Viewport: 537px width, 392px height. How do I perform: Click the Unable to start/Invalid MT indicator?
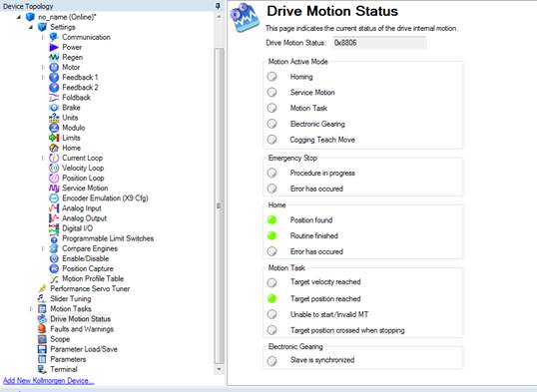pyautogui.click(x=271, y=314)
